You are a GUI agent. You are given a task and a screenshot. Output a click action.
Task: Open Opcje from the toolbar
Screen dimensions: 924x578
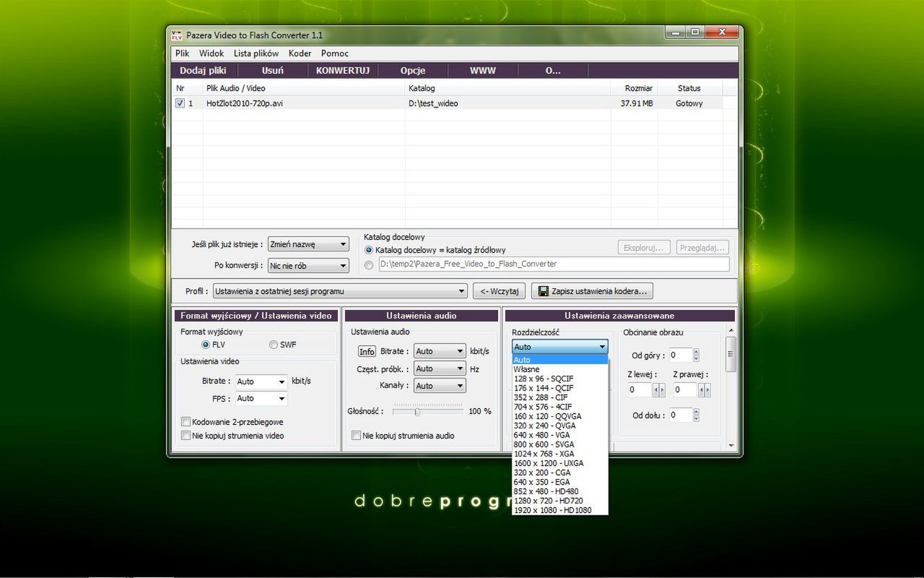(x=413, y=70)
